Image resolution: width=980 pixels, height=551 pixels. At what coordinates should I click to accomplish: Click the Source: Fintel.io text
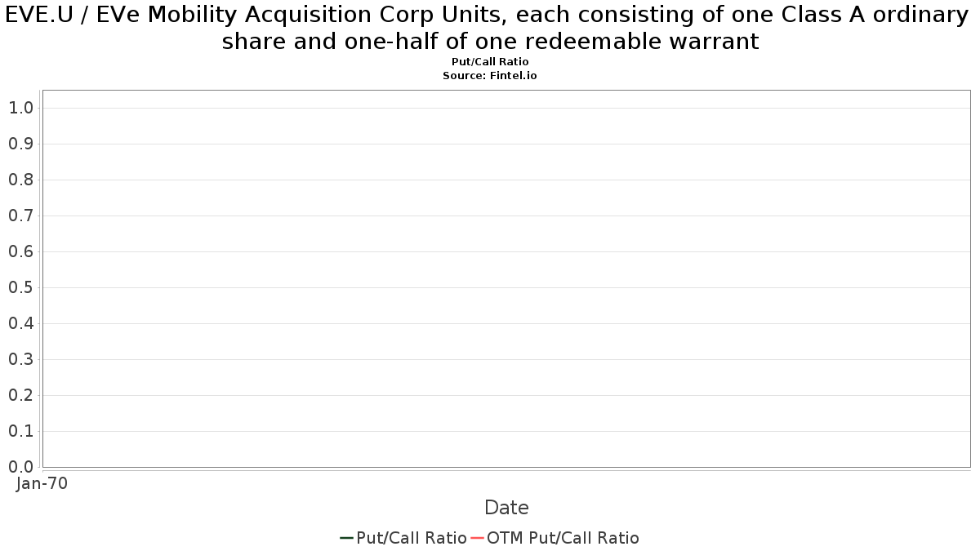click(490, 75)
